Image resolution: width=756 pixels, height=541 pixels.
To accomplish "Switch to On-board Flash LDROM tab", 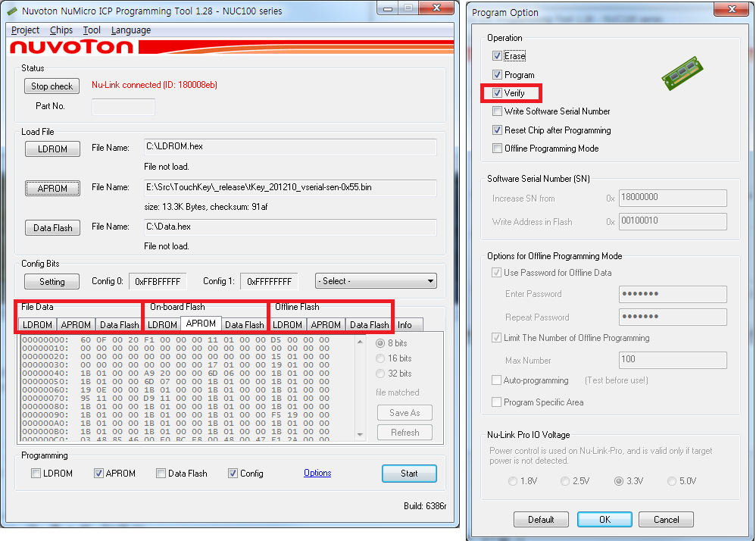I will pyautogui.click(x=162, y=325).
